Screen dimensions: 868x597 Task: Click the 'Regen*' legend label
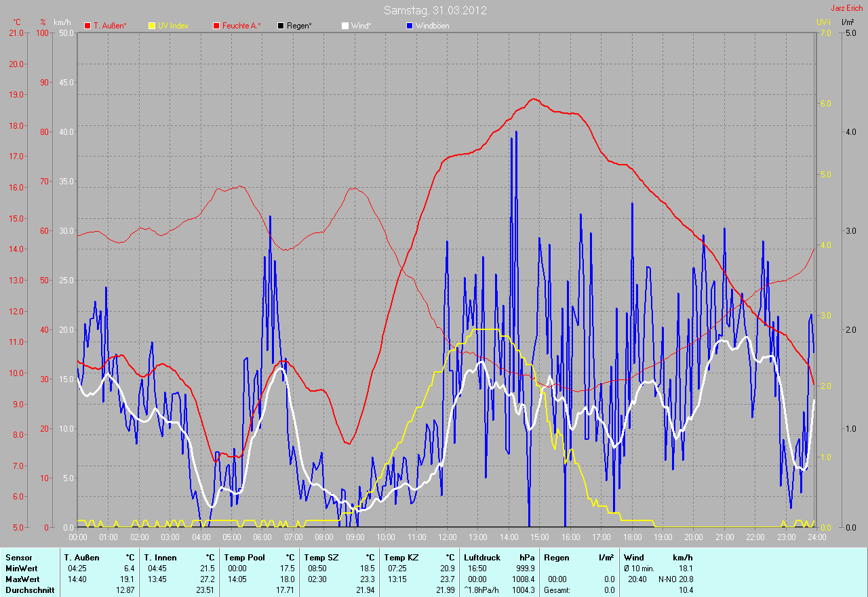pos(299,26)
